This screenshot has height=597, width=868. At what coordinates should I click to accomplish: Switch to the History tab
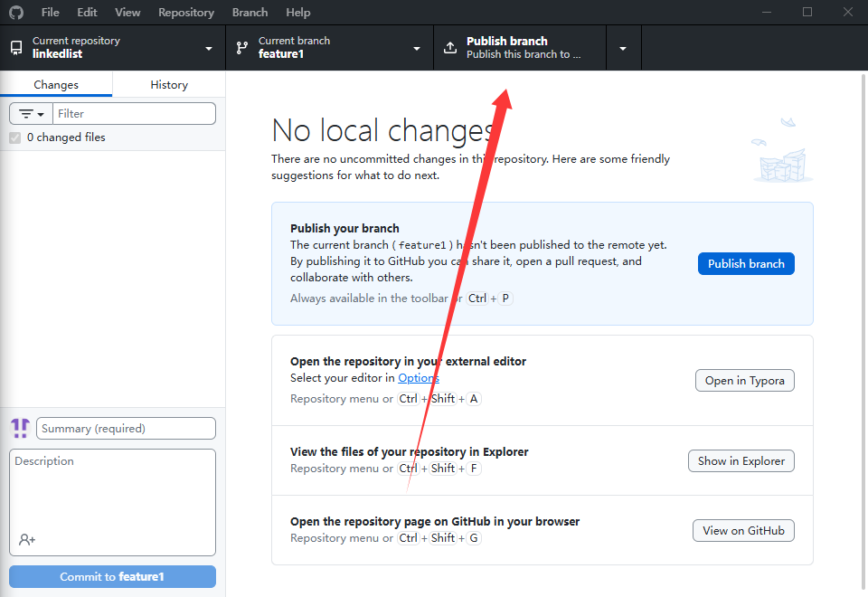tap(169, 84)
